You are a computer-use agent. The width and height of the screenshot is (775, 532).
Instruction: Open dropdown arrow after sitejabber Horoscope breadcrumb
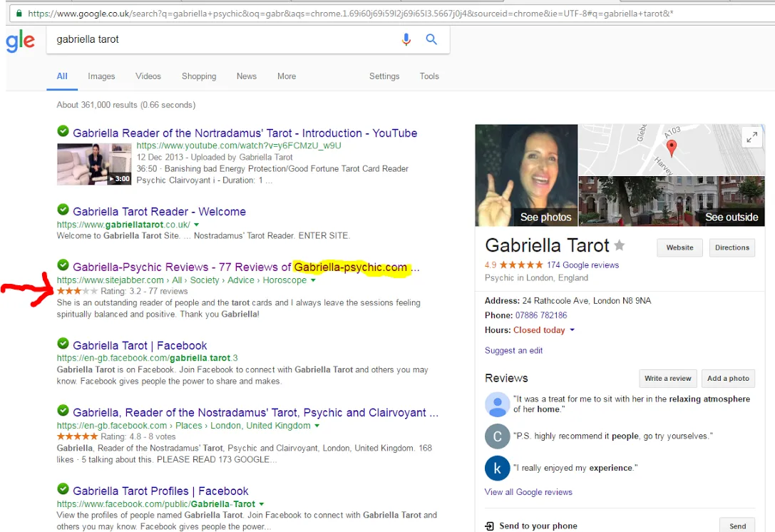pos(313,281)
